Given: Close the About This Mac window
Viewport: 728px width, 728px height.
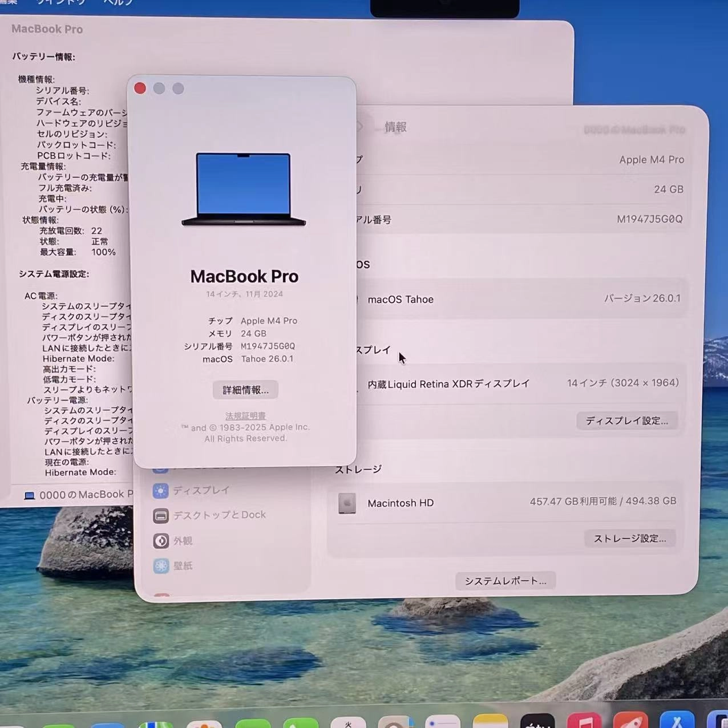Looking at the screenshot, I should tap(140, 88).
